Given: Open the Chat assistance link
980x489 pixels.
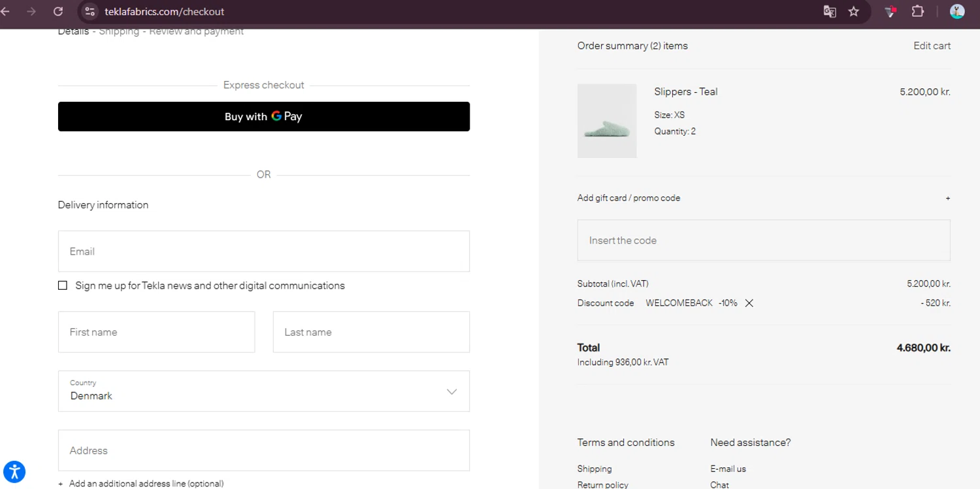Looking at the screenshot, I should tap(719, 484).
